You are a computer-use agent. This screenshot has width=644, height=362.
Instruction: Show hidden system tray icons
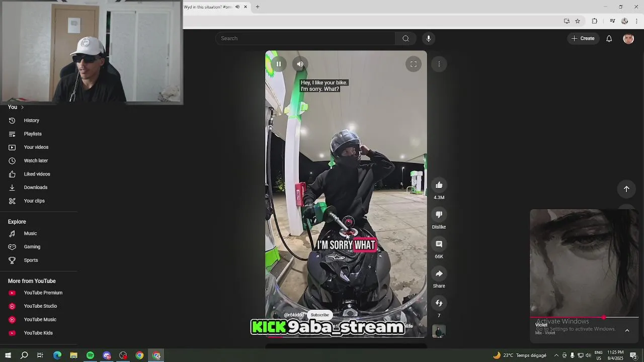[556, 355]
